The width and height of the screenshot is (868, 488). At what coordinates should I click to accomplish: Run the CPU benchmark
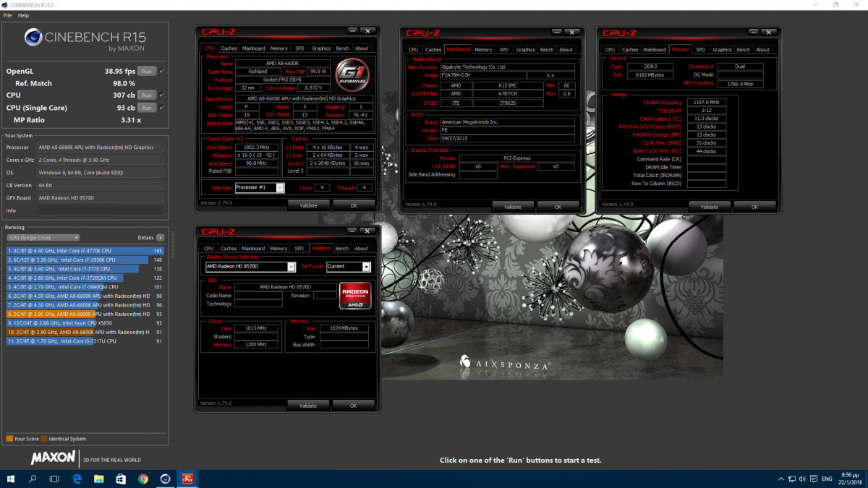(x=147, y=95)
